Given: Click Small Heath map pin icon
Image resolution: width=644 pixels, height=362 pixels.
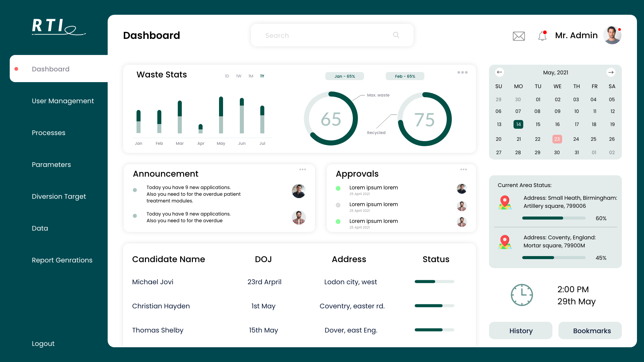Looking at the screenshot, I should tap(505, 202).
